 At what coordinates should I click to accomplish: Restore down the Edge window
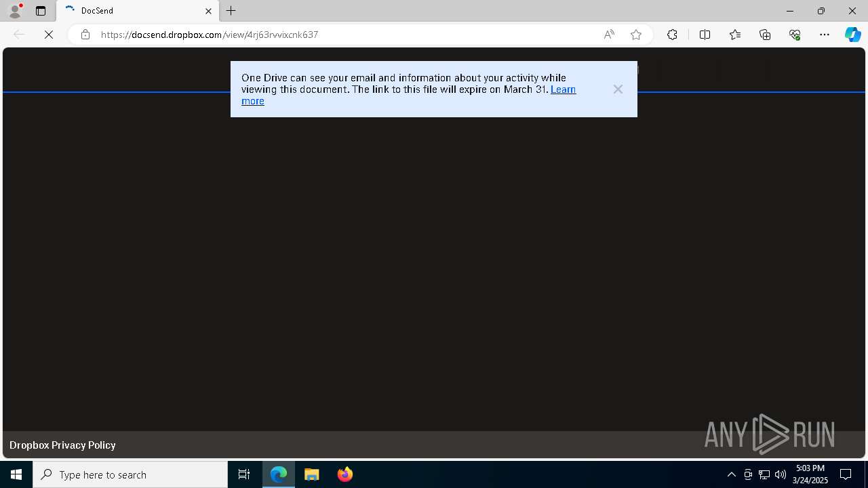coord(821,11)
